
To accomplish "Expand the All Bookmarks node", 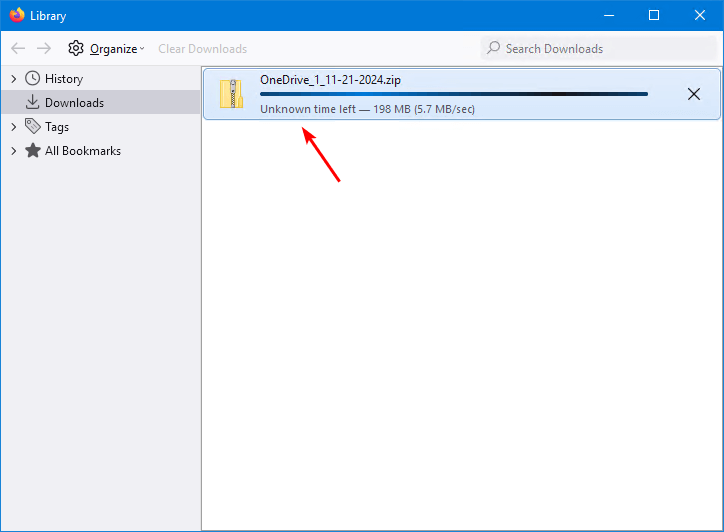I will (x=13, y=151).
